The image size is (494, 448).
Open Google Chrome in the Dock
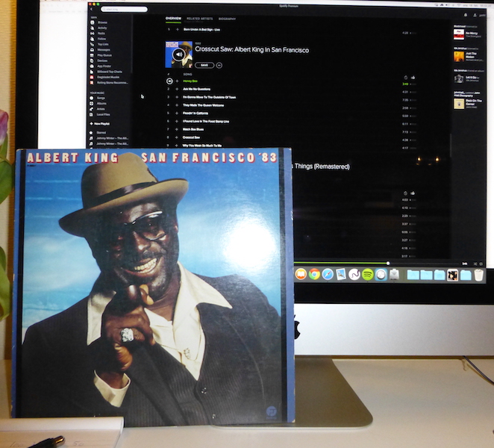coord(314,275)
